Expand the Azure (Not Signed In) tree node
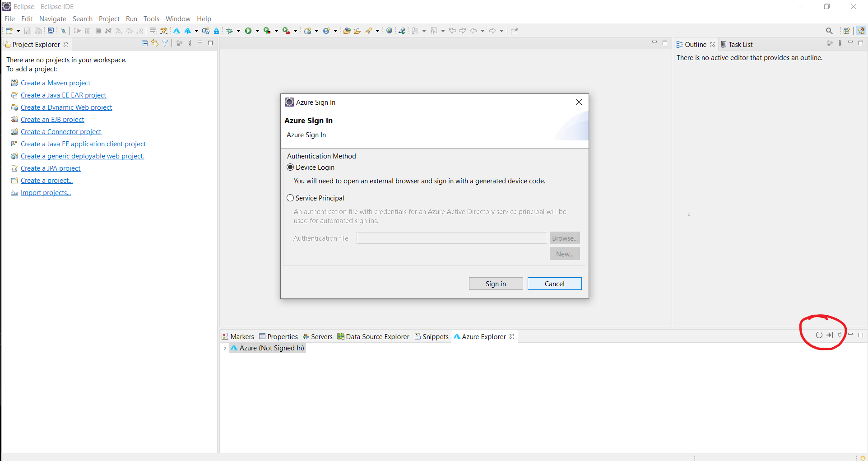The height and width of the screenshot is (461, 868). [225, 348]
